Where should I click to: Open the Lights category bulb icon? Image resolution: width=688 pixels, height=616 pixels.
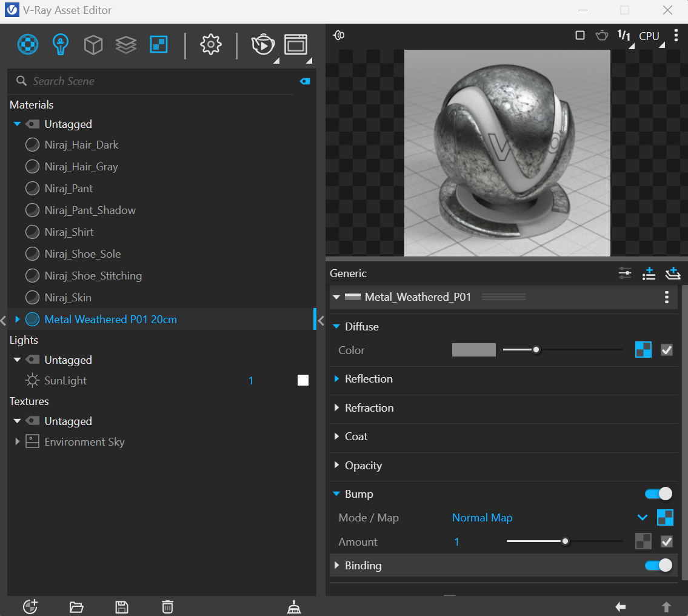pos(60,44)
